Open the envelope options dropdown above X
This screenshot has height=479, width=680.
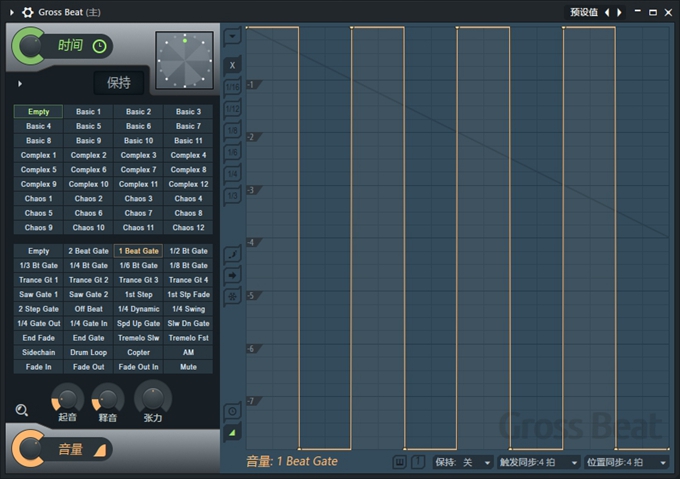tap(232, 36)
